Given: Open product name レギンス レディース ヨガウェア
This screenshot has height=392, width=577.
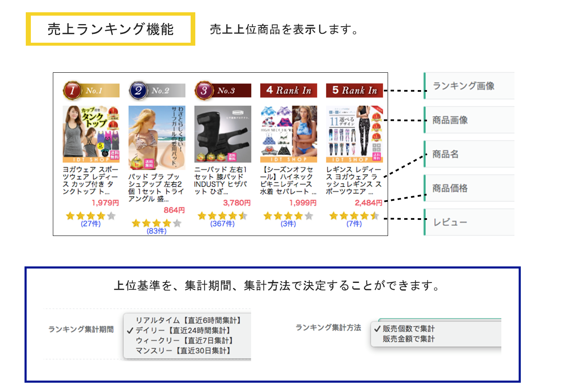Looking at the screenshot, I should pos(354,181).
